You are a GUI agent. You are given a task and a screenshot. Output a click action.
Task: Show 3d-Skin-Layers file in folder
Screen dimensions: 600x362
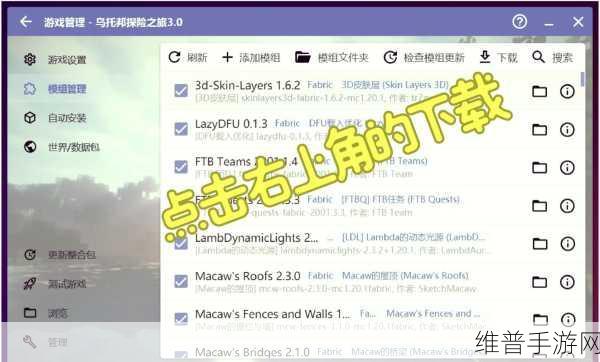pos(540,91)
